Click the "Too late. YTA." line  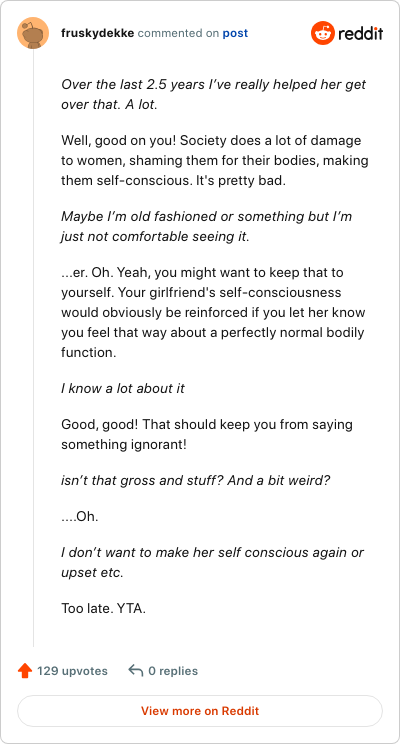[x=103, y=608]
